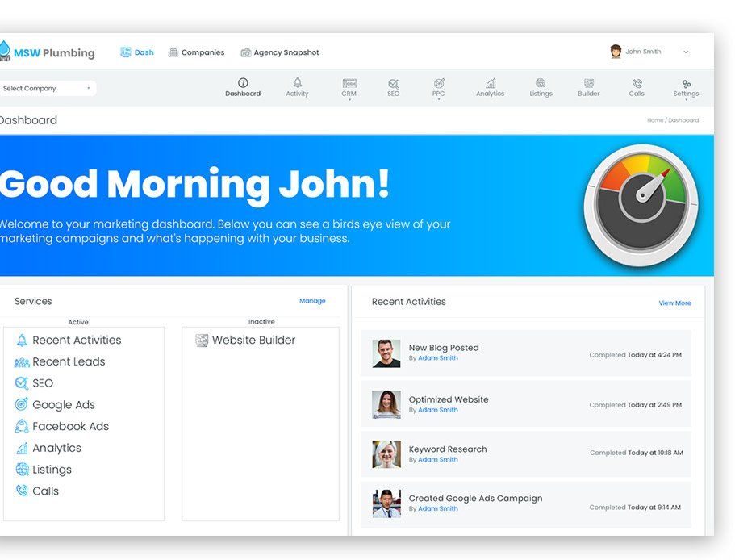Click the Website Builder inactive service icon

(x=202, y=341)
